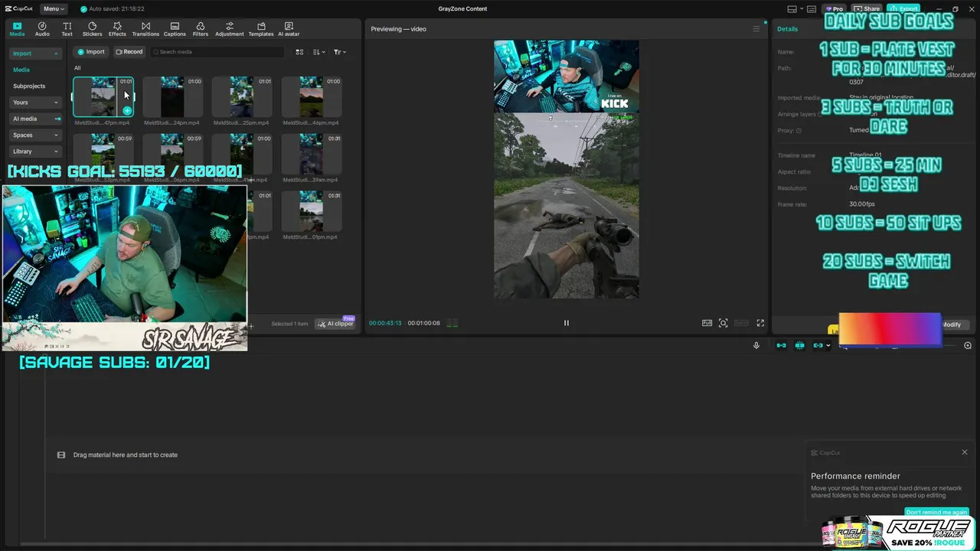
Task: Toggle timeline auto snapping
Action: (799, 346)
